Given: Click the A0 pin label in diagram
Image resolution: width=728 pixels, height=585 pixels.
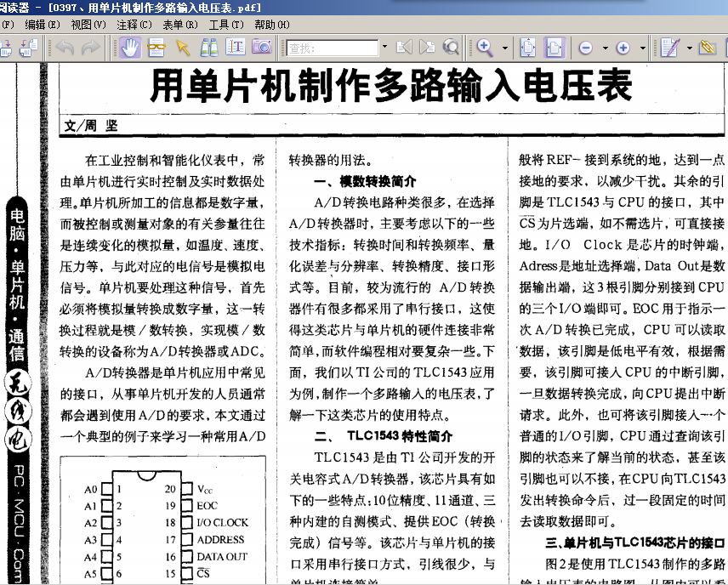Looking at the screenshot, I should (x=90, y=490).
